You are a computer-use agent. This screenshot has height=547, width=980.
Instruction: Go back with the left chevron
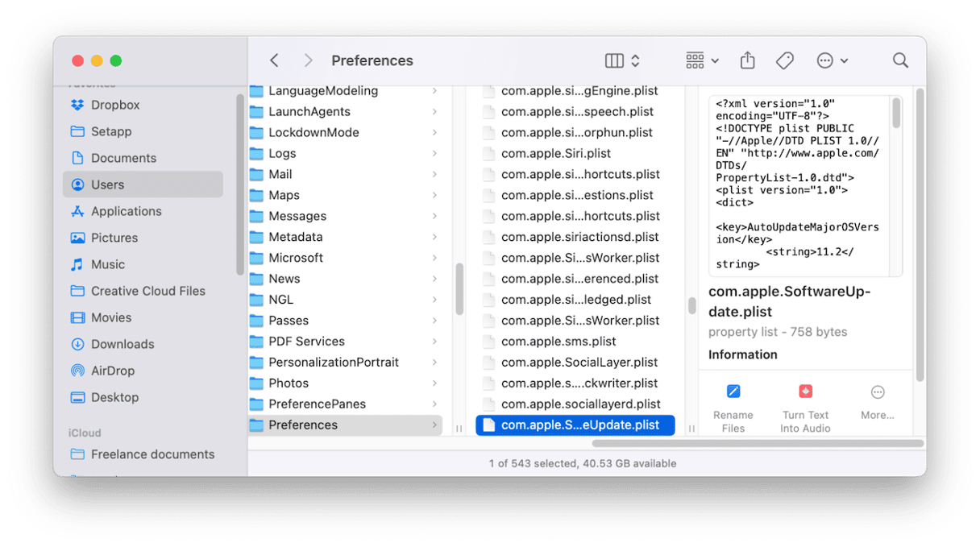275,60
